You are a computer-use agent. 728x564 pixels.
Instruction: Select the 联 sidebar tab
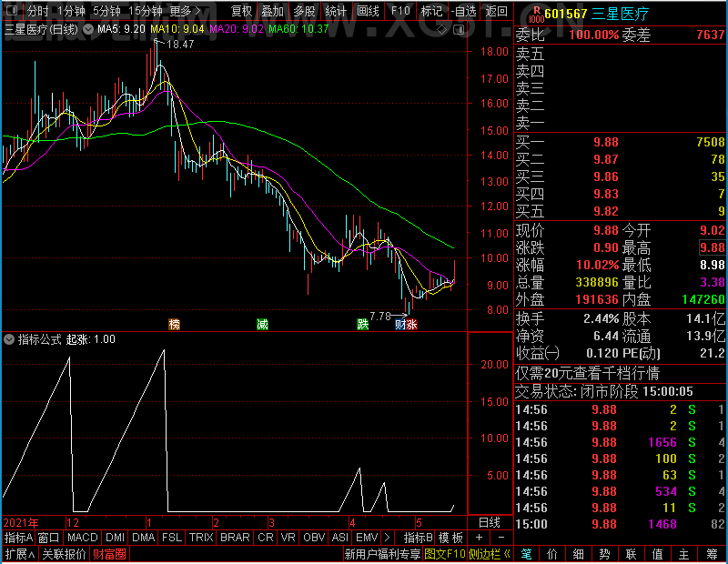click(631, 554)
